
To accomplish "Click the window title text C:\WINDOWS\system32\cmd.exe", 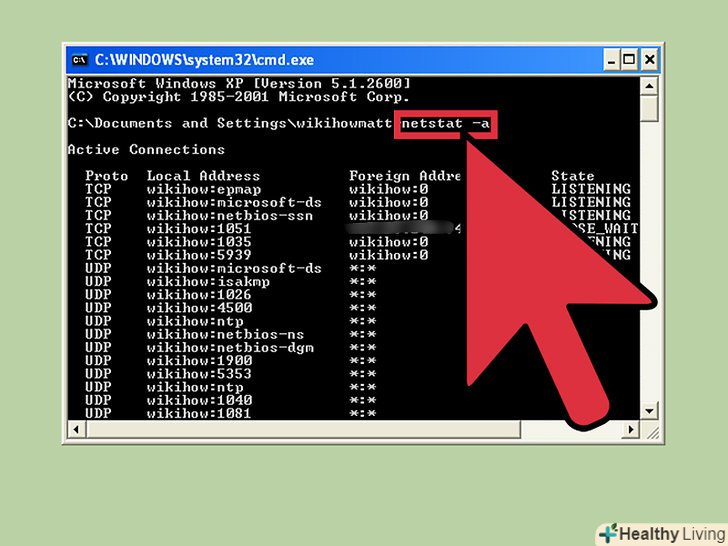I will 204,60.
